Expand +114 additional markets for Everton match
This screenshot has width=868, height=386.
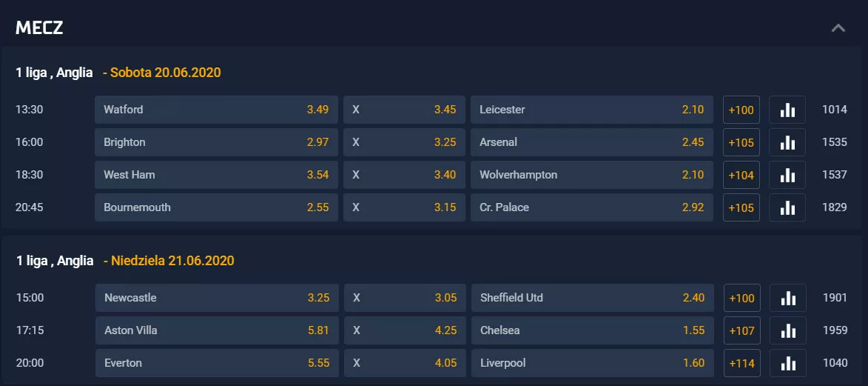741,363
